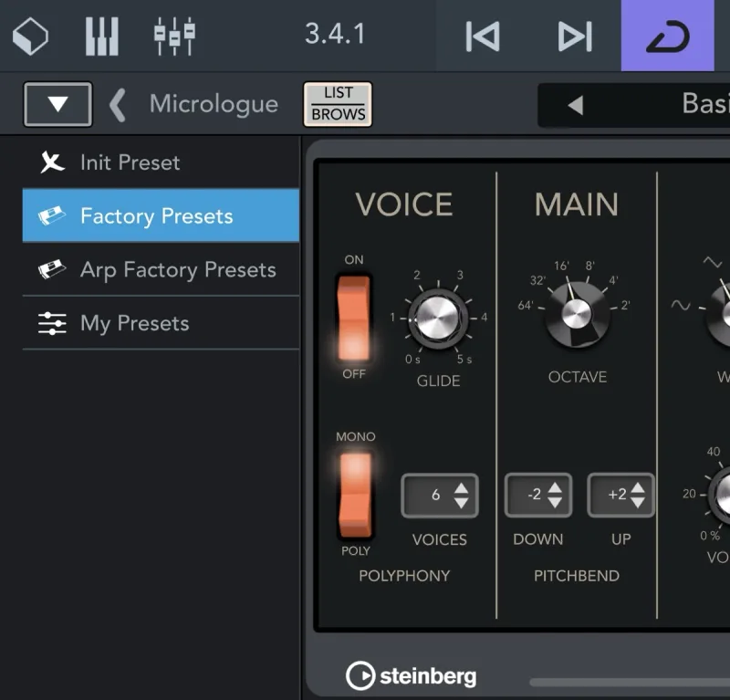Click the Arp Factory Presets synth icon
The height and width of the screenshot is (700, 730).
pyautogui.click(x=52, y=269)
